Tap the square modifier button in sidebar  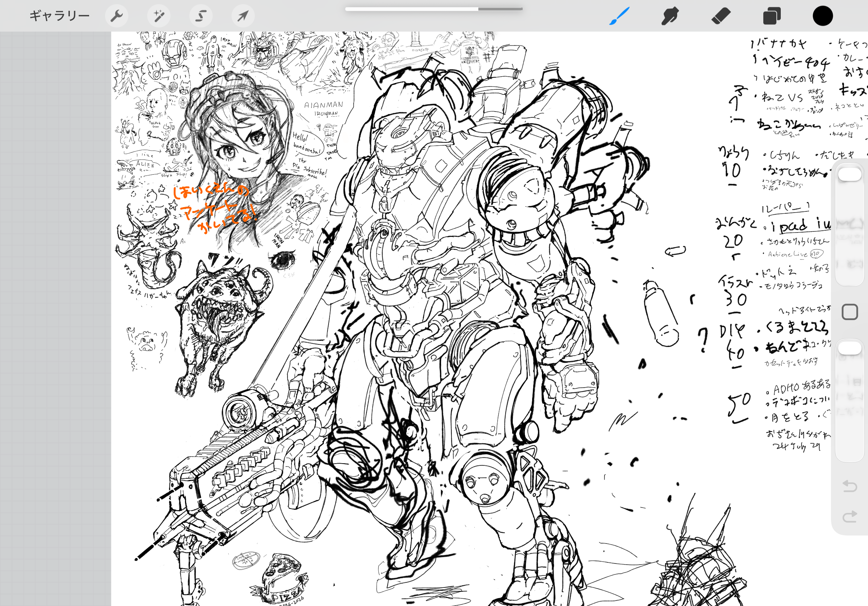pyautogui.click(x=849, y=312)
